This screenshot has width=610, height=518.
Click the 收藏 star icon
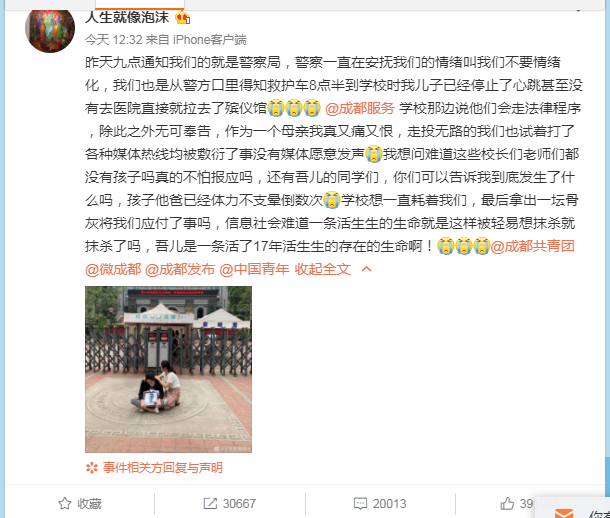(65, 503)
